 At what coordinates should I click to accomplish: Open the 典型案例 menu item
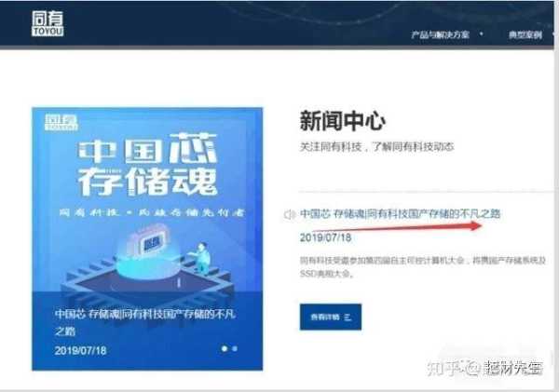click(525, 34)
